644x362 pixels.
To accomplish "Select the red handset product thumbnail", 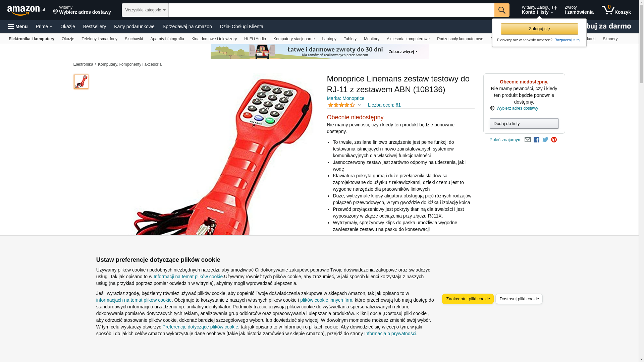I will pos(81,82).
